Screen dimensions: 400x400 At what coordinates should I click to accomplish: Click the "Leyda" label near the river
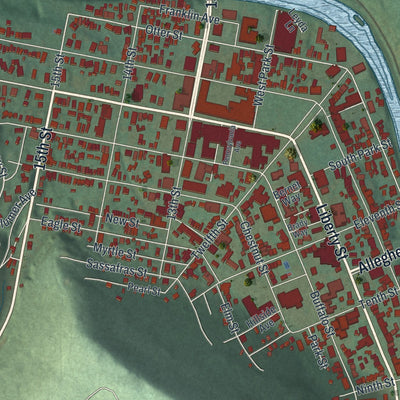click(x=298, y=20)
